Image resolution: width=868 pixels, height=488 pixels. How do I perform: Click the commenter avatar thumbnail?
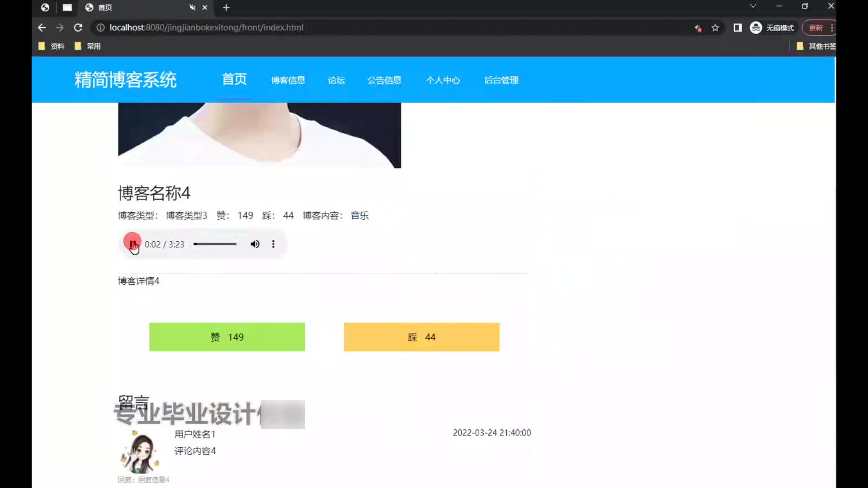[140, 452]
